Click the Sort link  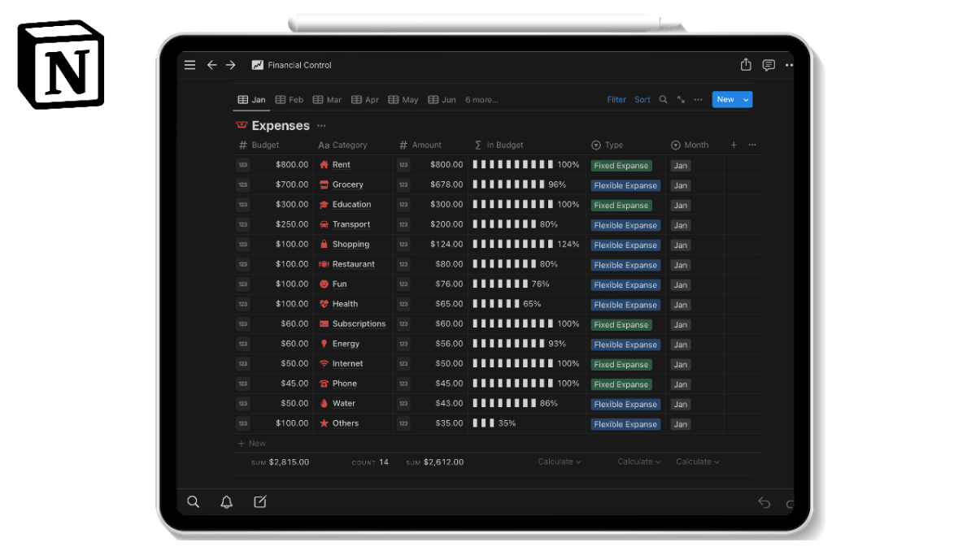[x=642, y=100]
